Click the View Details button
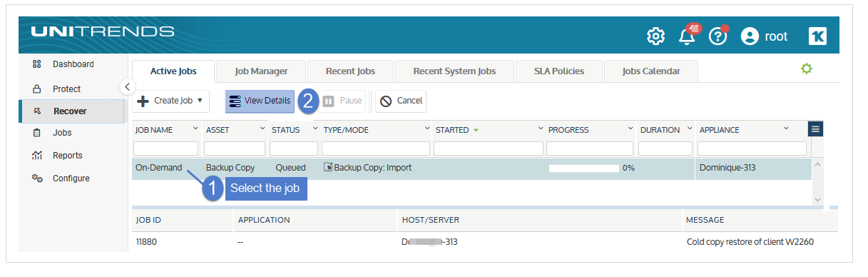This screenshot has width=868, height=277. point(260,101)
